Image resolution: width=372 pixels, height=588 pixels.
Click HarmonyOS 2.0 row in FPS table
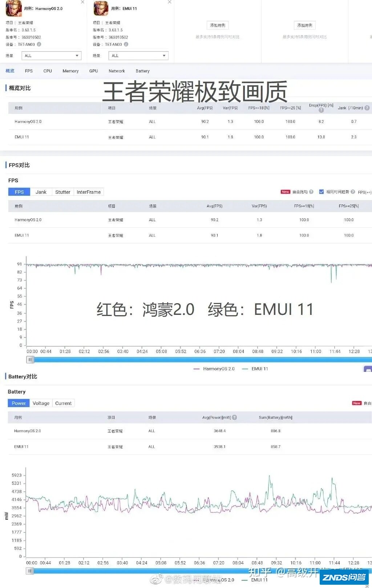pos(190,220)
